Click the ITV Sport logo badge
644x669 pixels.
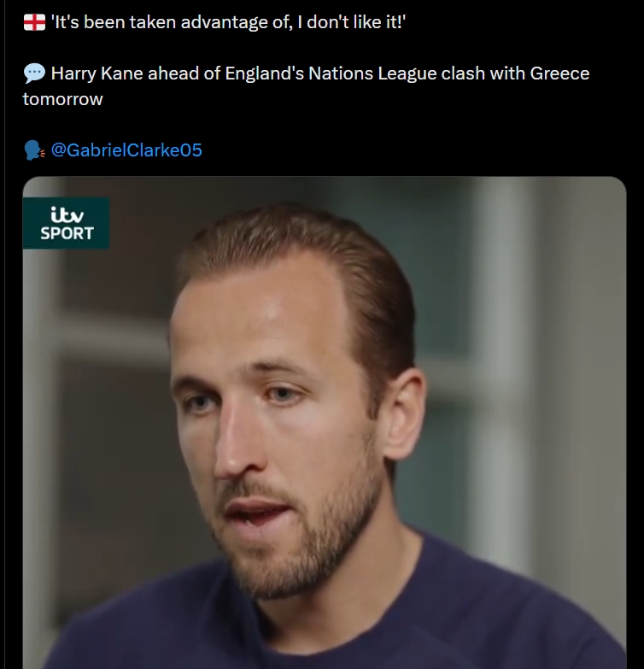(66, 222)
